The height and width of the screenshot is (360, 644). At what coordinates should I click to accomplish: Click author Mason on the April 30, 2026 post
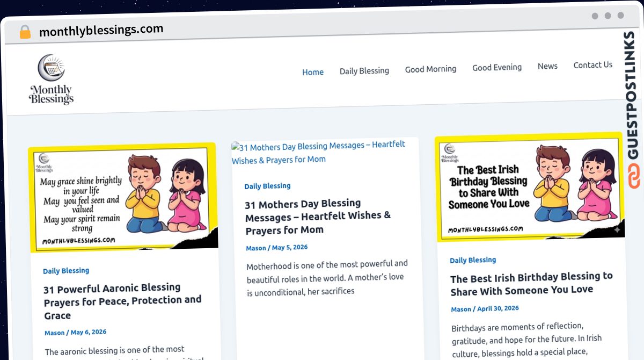click(461, 309)
